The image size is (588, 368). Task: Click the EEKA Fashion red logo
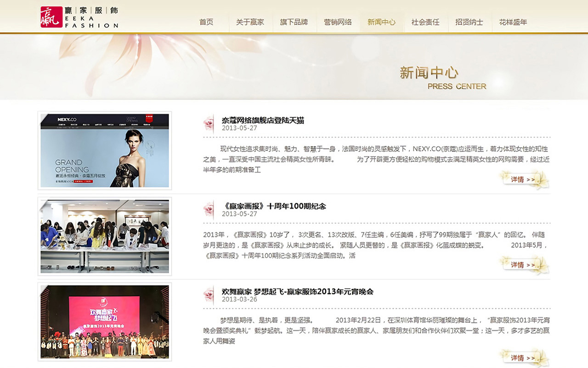51,17
